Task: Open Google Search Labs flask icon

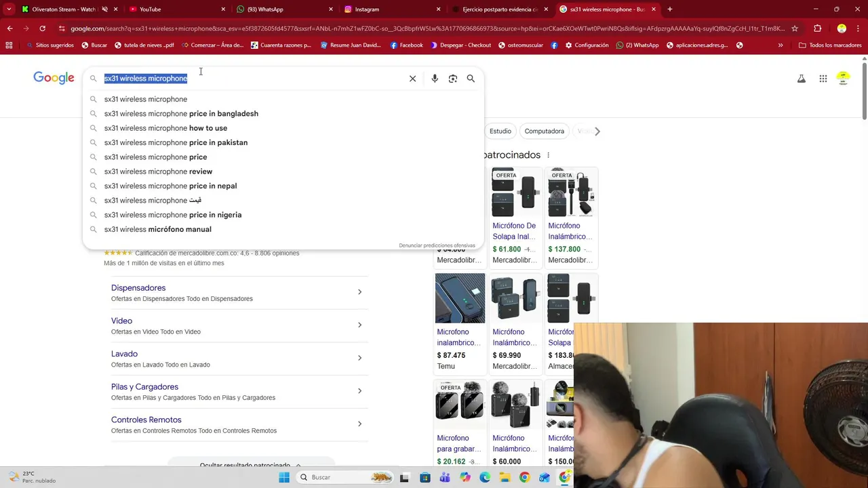Action: click(802, 79)
